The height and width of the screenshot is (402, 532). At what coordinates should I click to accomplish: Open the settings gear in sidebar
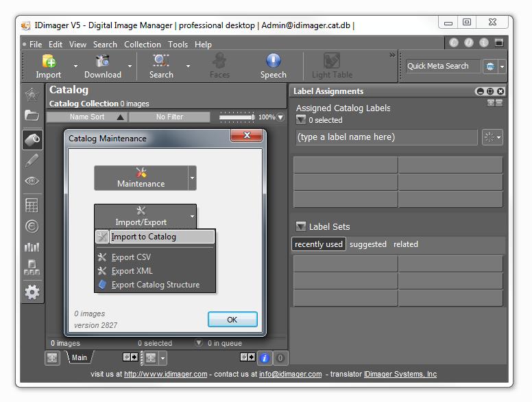(x=32, y=292)
